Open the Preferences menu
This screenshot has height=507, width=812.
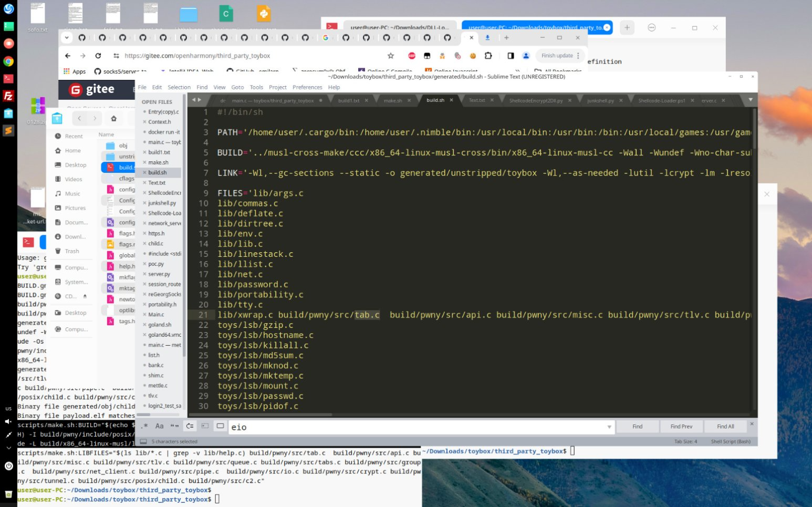pyautogui.click(x=307, y=87)
